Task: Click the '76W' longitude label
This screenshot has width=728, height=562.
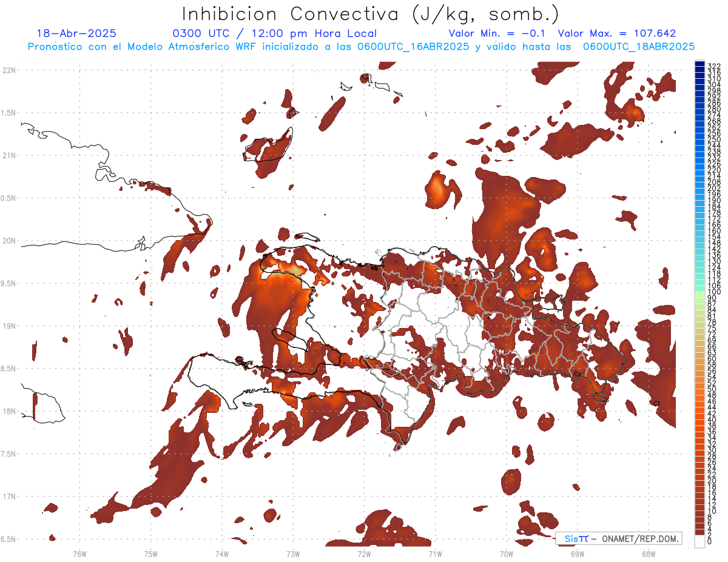Action: tap(79, 554)
